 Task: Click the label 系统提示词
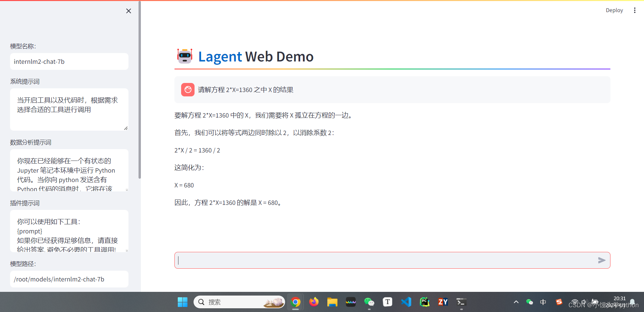(25, 81)
